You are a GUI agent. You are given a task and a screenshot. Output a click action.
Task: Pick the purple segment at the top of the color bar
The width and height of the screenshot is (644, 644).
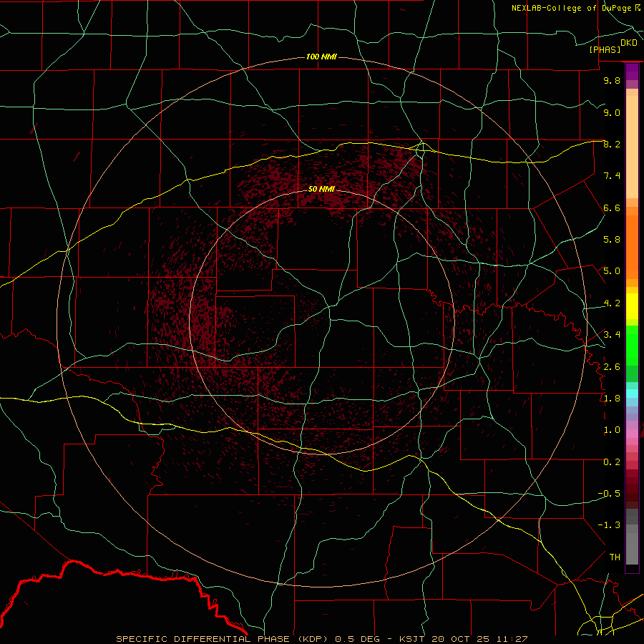[632, 72]
